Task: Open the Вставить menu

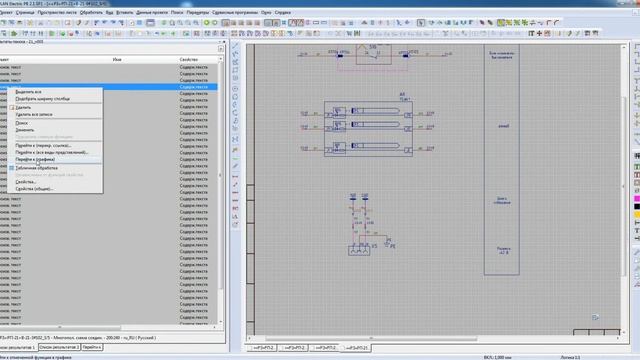Action: click(x=124, y=13)
